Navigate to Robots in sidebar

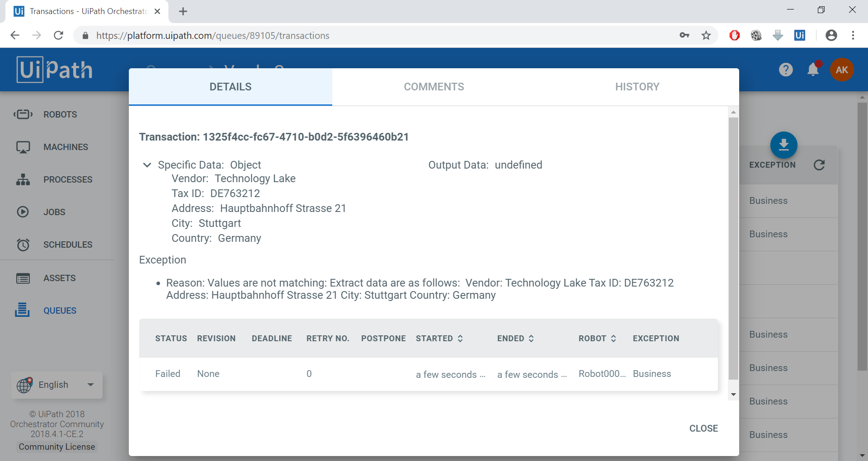point(60,114)
